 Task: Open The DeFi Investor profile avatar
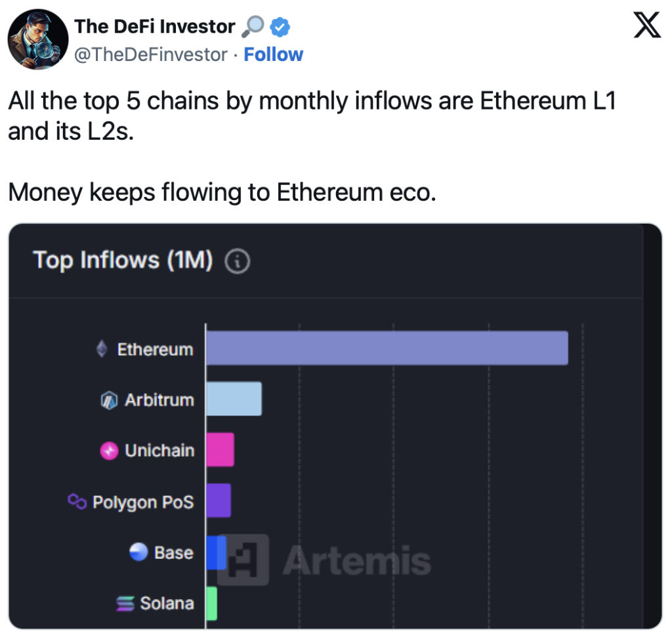point(37,39)
